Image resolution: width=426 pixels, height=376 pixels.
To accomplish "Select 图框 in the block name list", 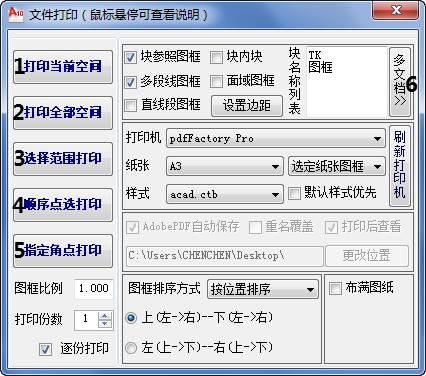I will coord(320,67).
